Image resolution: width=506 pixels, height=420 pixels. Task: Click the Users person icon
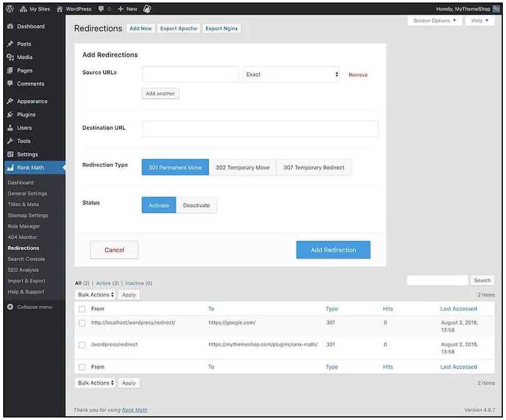11,128
